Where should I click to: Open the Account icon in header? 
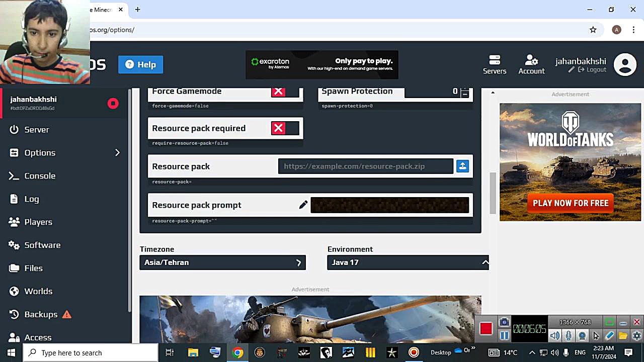[x=531, y=64]
